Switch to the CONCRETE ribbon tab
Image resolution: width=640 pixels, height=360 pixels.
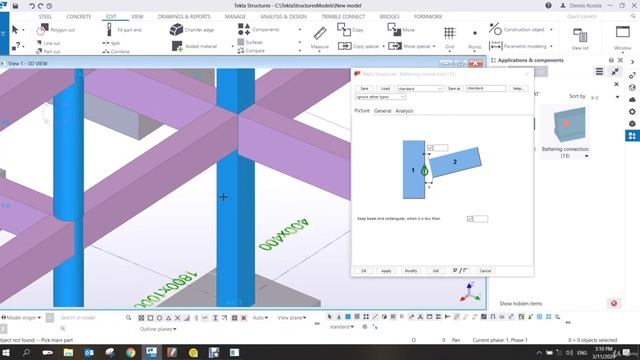pos(79,16)
